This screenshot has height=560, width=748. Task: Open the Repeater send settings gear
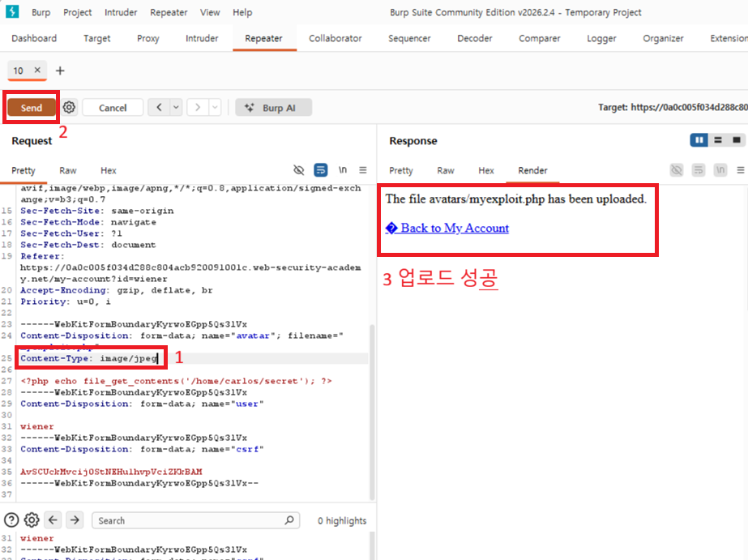pos(69,107)
